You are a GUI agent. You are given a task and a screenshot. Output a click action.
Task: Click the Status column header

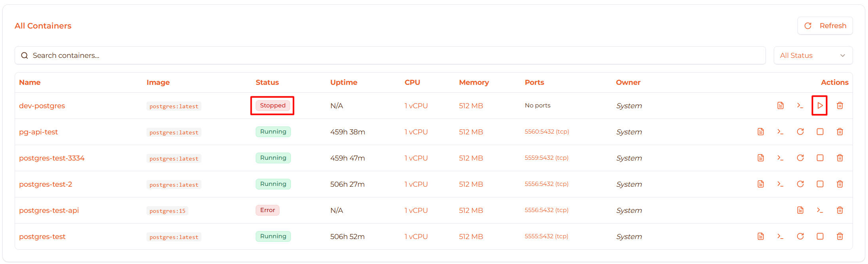267,82
